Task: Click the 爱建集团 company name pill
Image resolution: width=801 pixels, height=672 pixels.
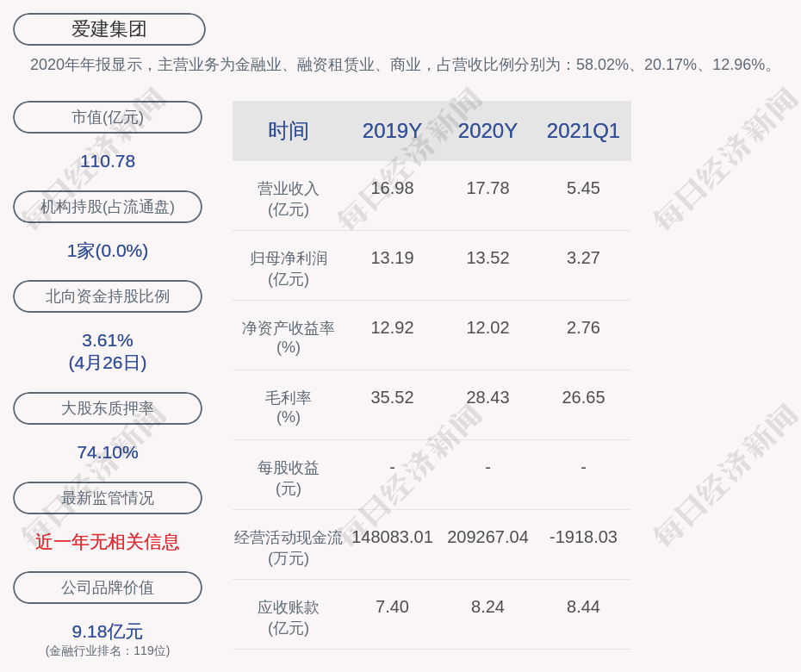Action: pyautogui.click(x=109, y=29)
